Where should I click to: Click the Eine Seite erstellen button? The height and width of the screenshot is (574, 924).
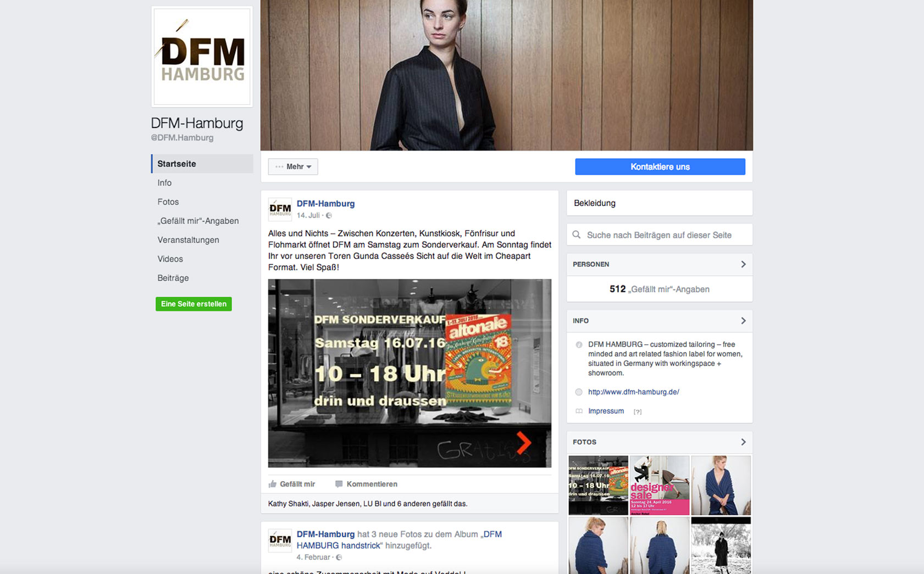193,304
